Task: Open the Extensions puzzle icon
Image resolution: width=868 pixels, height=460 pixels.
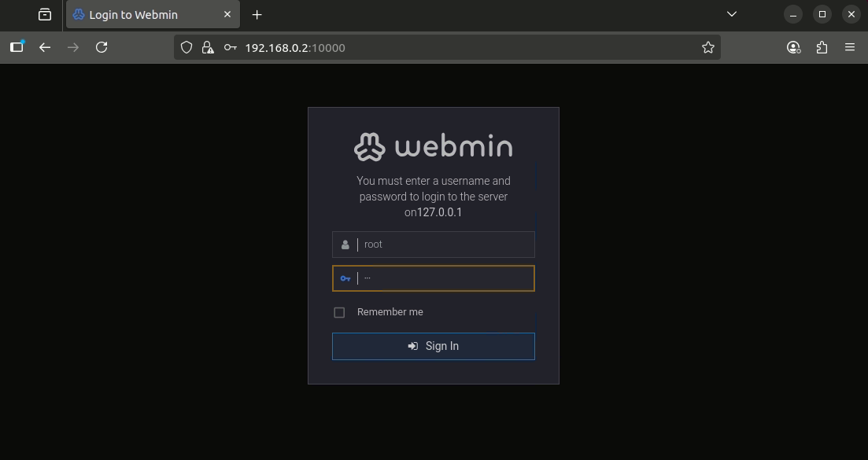Action: [x=822, y=47]
